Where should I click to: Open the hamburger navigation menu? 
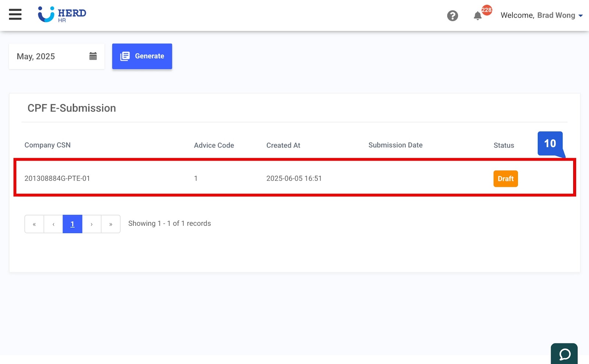click(15, 14)
